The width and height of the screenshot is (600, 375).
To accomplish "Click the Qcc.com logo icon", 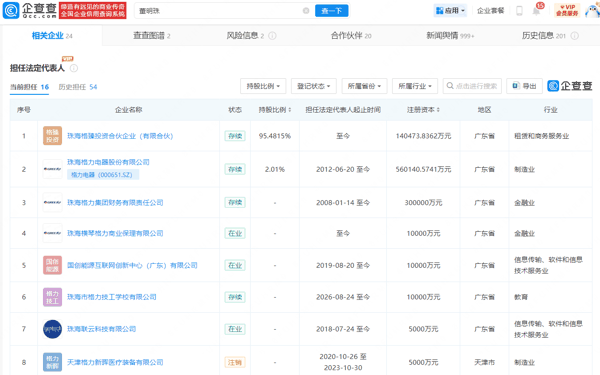I will (10, 10).
